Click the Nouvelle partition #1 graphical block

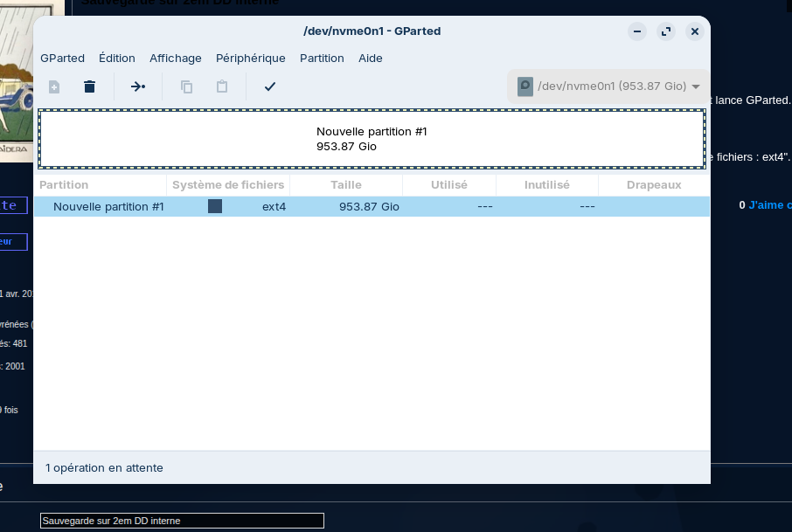click(372, 139)
